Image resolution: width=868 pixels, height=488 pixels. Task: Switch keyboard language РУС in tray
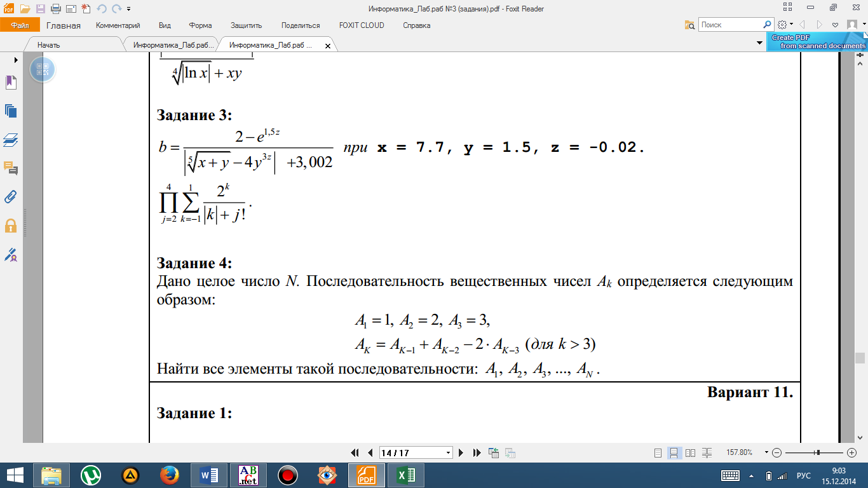pos(804,475)
